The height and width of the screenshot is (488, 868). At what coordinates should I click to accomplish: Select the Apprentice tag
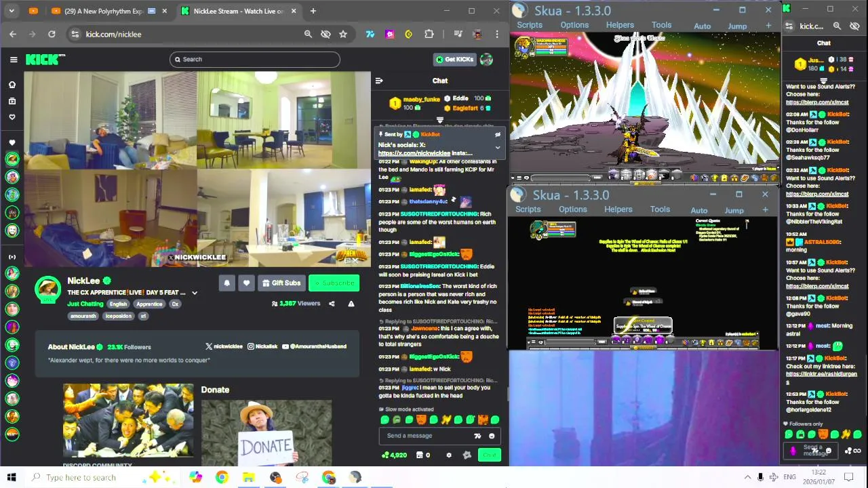click(x=149, y=304)
